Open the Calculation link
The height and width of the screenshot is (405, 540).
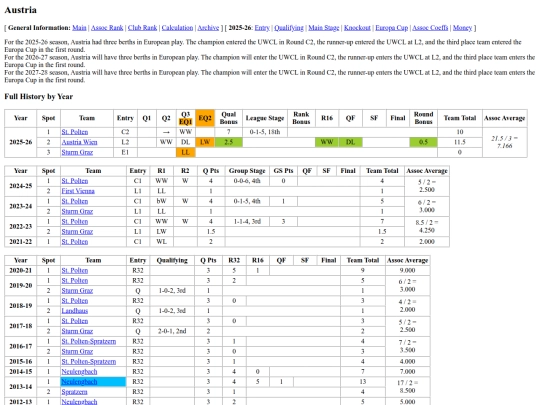[x=177, y=28]
